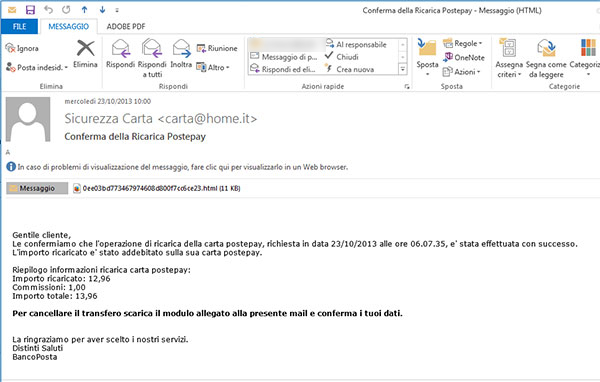Select Messaggio di p... quick action
The image size is (600, 382).
[284, 57]
